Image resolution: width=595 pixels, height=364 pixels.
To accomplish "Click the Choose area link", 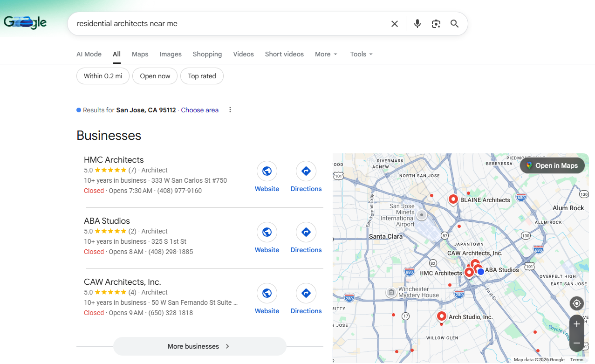I will point(199,110).
